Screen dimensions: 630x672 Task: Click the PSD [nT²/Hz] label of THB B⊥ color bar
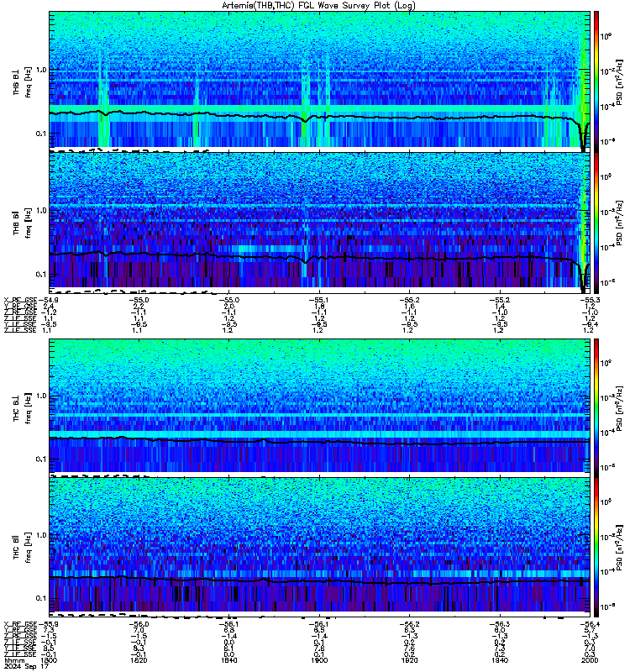click(619, 82)
